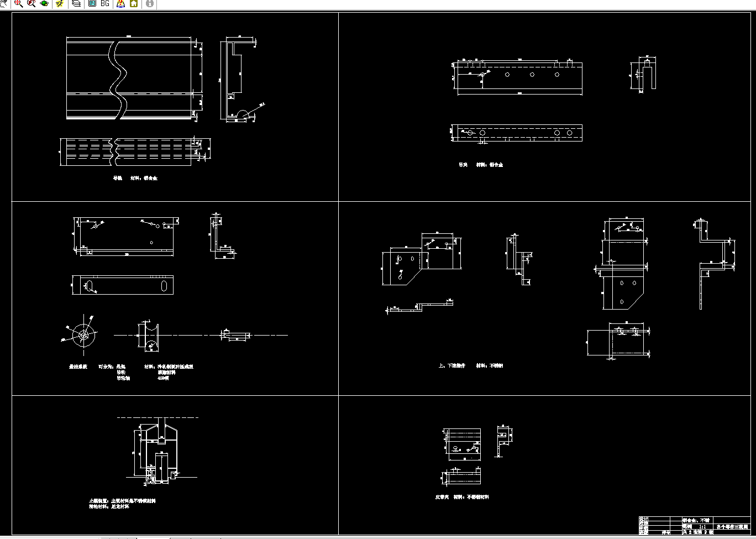Click the pulley wheel circular view drawing
This screenshot has height=539, width=756.
[x=83, y=335]
